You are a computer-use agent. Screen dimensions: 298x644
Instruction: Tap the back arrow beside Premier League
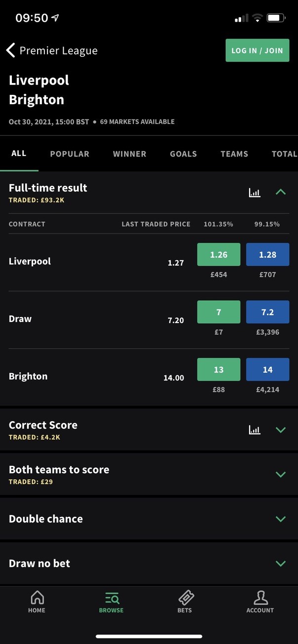(10, 50)
